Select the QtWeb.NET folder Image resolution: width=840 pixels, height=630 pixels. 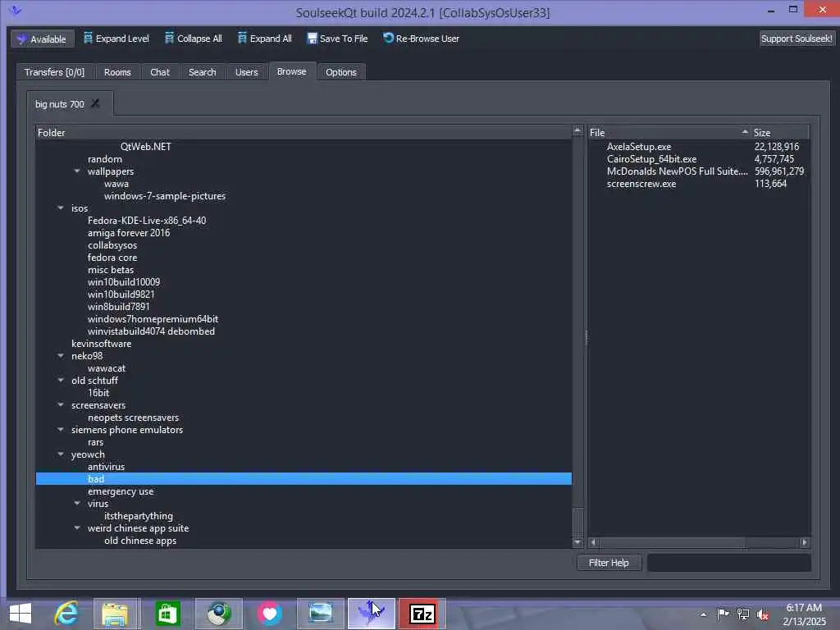pos(146,147)
